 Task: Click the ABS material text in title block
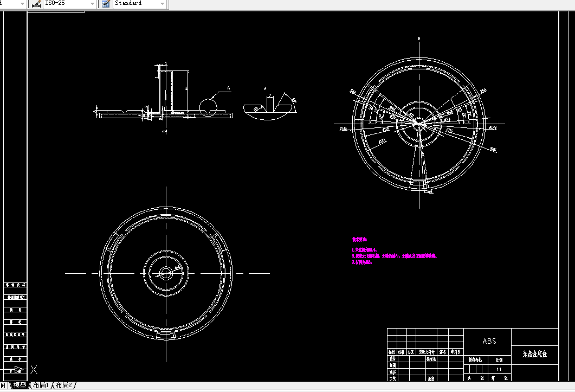click(x=489, y=341)
